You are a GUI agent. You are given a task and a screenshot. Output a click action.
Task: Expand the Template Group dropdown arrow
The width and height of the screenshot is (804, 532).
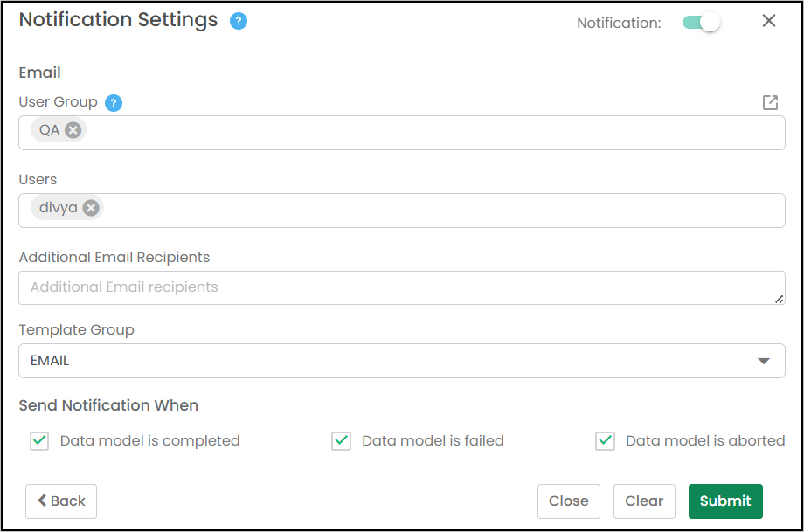tap(764, 361)
